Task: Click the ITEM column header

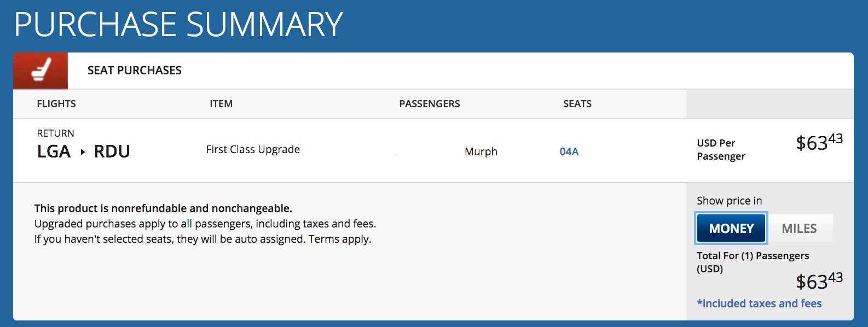Action: (221, 104)
